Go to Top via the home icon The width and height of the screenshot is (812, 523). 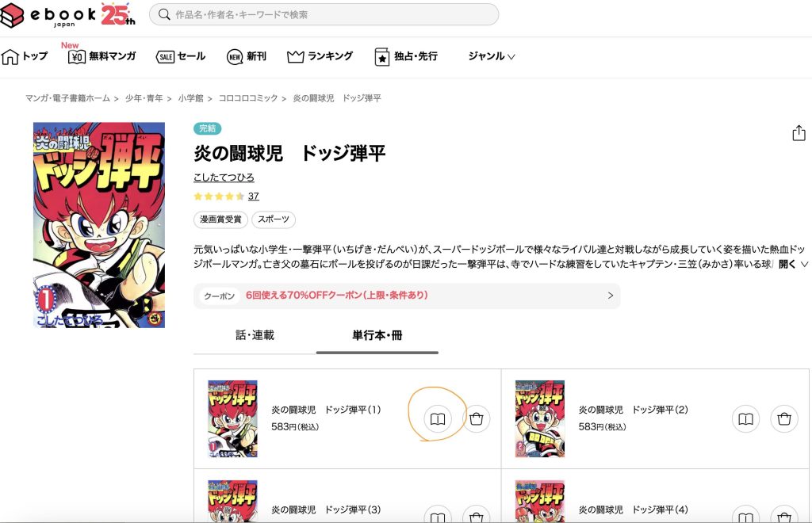(11, 57)
